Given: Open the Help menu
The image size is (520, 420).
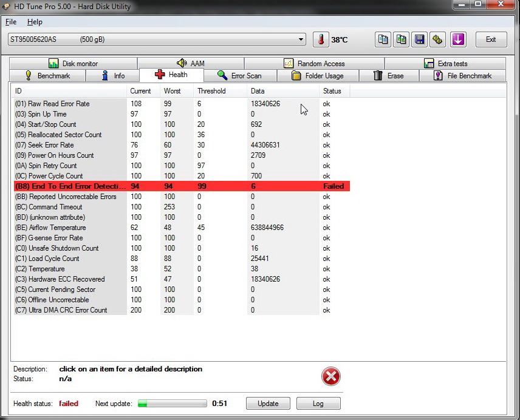Looking at the screenshot, I should pos(35,22).
